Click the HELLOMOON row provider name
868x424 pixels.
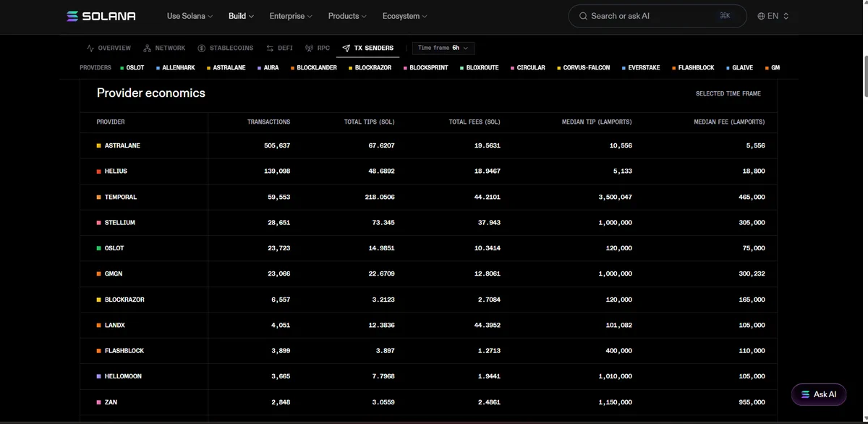coord(123,376)
